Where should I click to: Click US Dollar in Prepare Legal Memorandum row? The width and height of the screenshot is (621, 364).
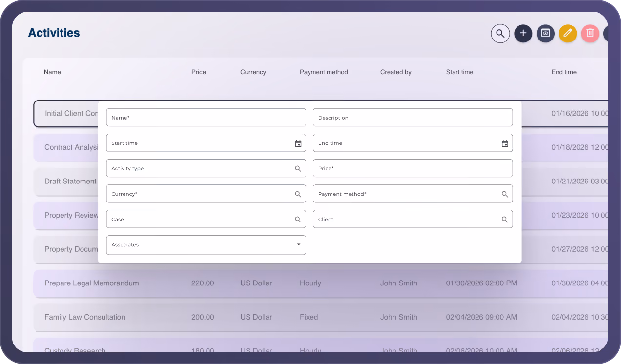(256, 283)
